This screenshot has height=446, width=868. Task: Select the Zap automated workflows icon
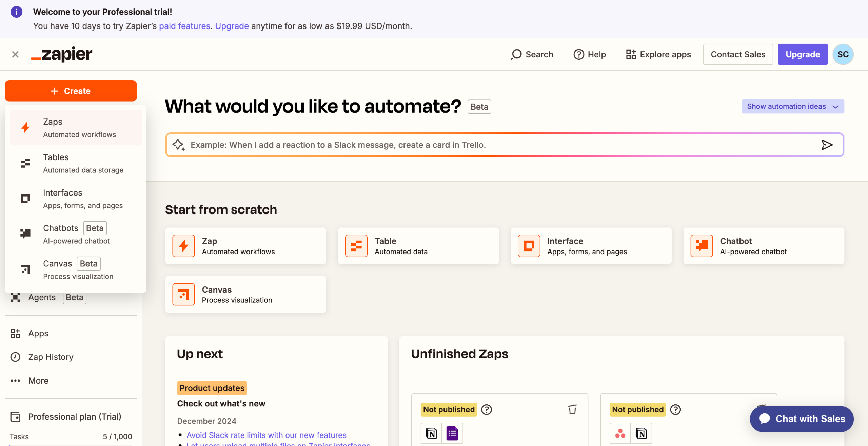(183, 246)
